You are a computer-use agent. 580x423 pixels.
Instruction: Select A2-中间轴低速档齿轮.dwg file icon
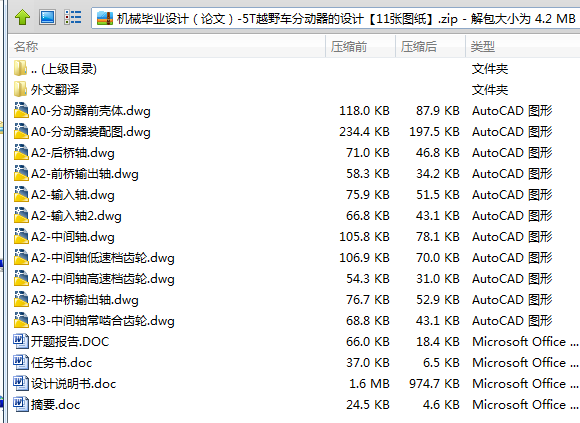(x=21, y=257)
